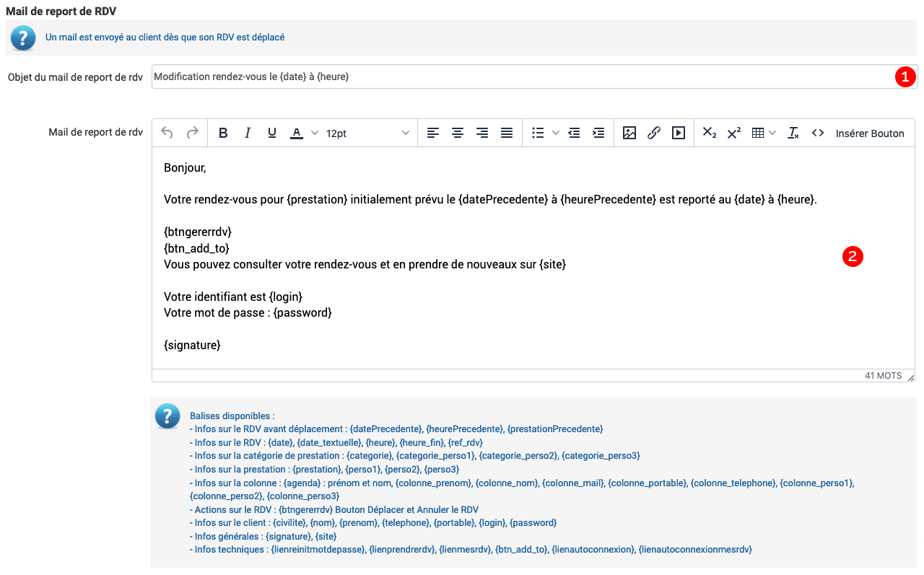
Task: Insert an image into the mail body
Action: pos(629,133)
